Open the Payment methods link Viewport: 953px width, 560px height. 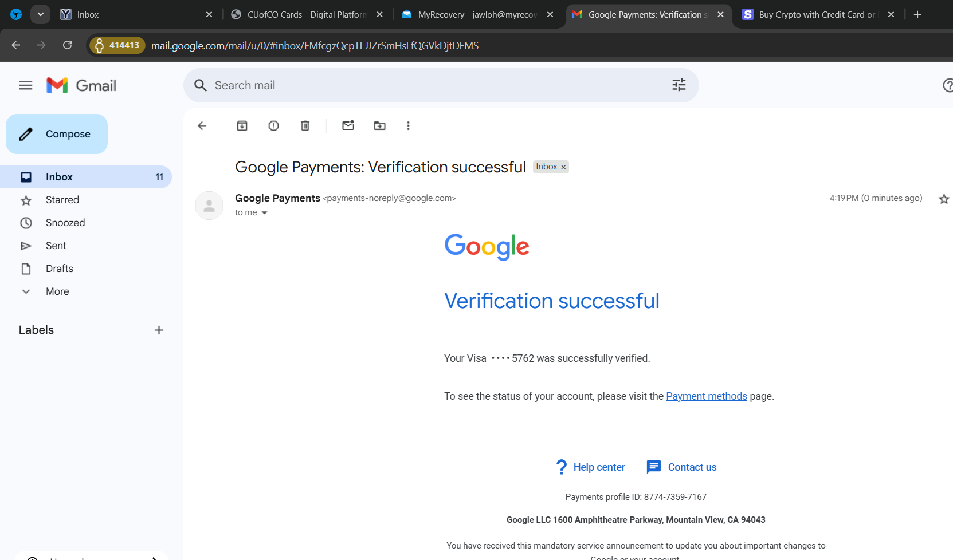706,396
